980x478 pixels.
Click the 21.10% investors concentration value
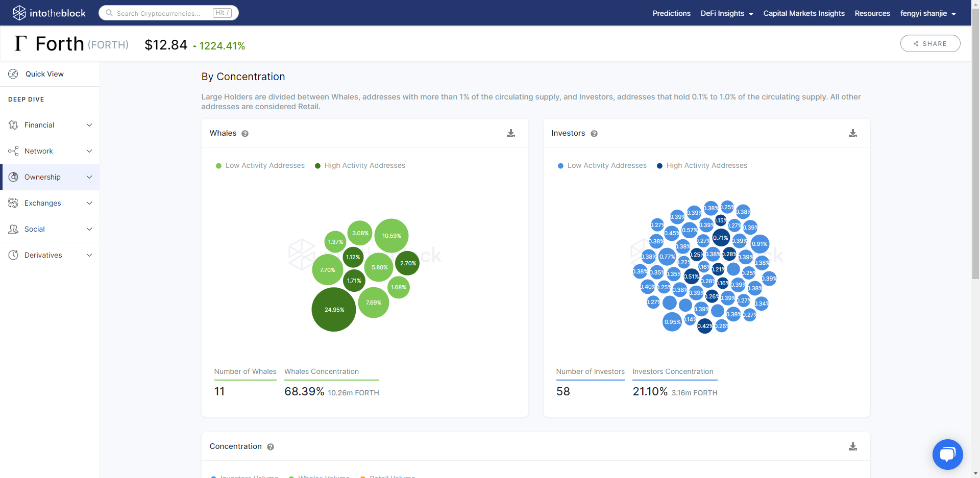650,391
